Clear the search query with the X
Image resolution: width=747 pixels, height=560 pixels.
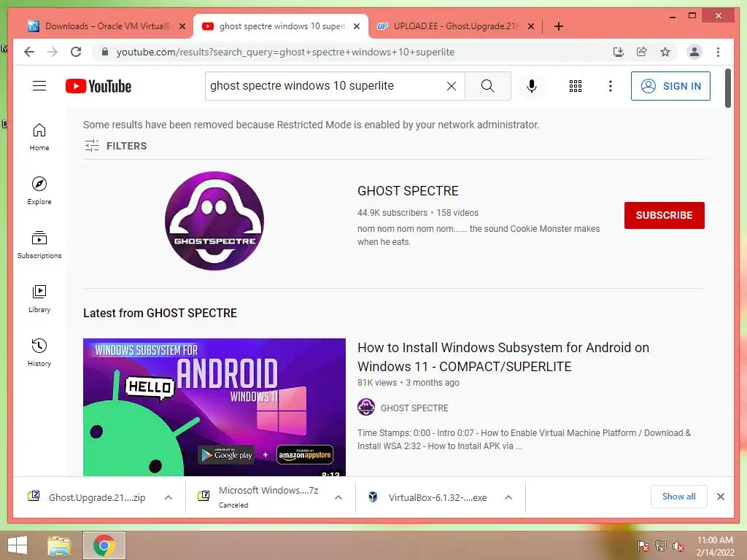451,86
